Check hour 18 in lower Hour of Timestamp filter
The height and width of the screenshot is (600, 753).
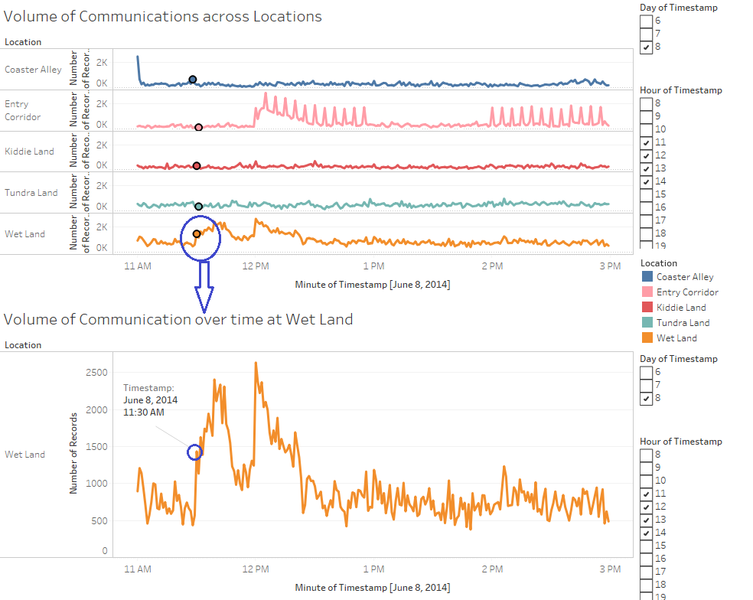coord(646,584)
